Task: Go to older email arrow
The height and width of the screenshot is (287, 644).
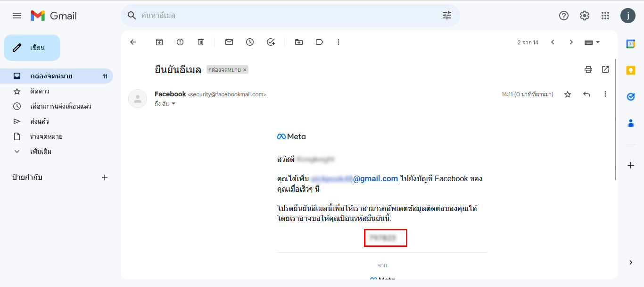Action: [x=571, y=42]
